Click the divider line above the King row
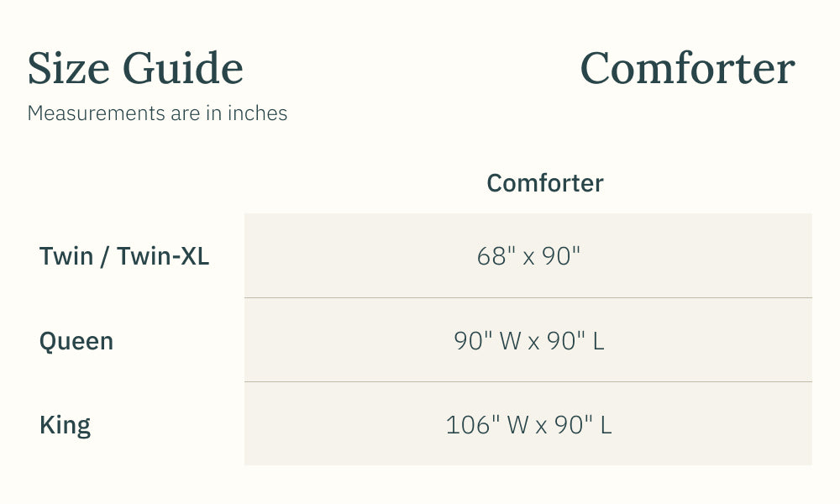The width and height of the screenshot is (840, 504). tap(528, 382)
